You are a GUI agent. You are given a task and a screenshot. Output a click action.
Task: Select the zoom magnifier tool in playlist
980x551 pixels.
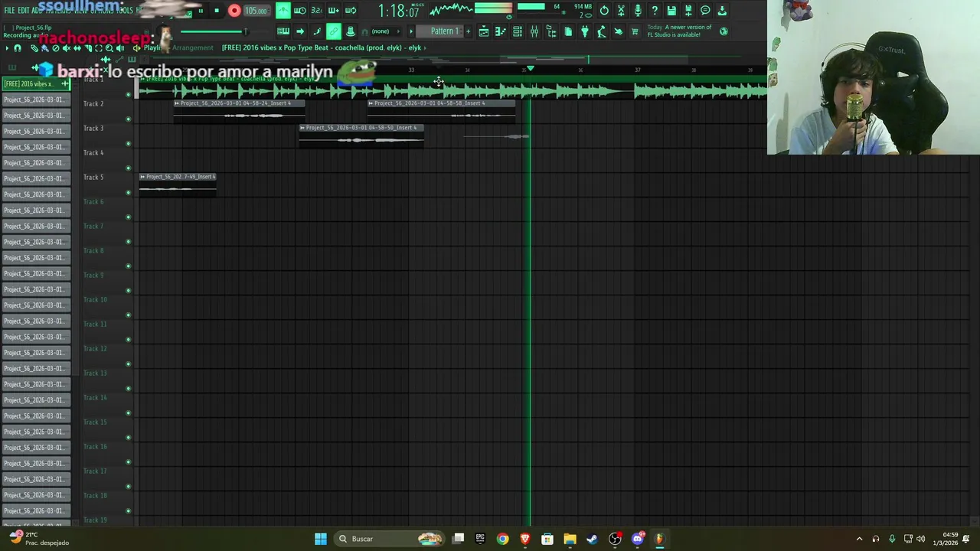pyautogui.click(x=109, y=48)
